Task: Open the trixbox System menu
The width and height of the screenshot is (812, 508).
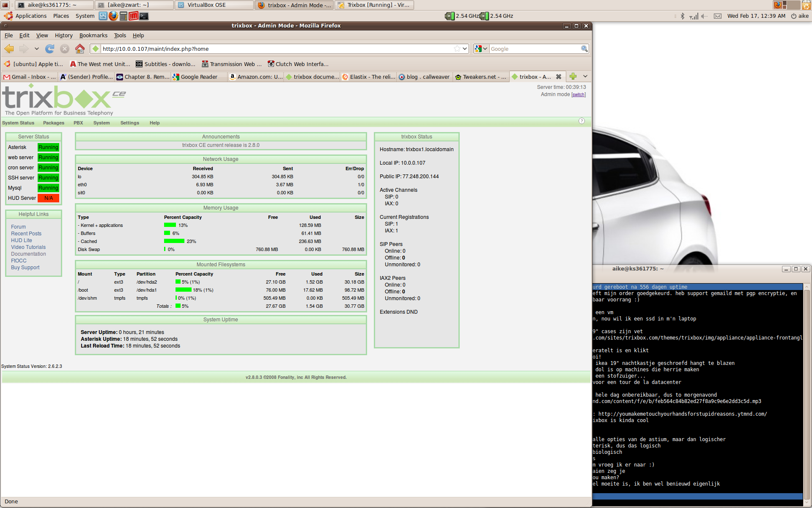Action: [x=101, y=123]
